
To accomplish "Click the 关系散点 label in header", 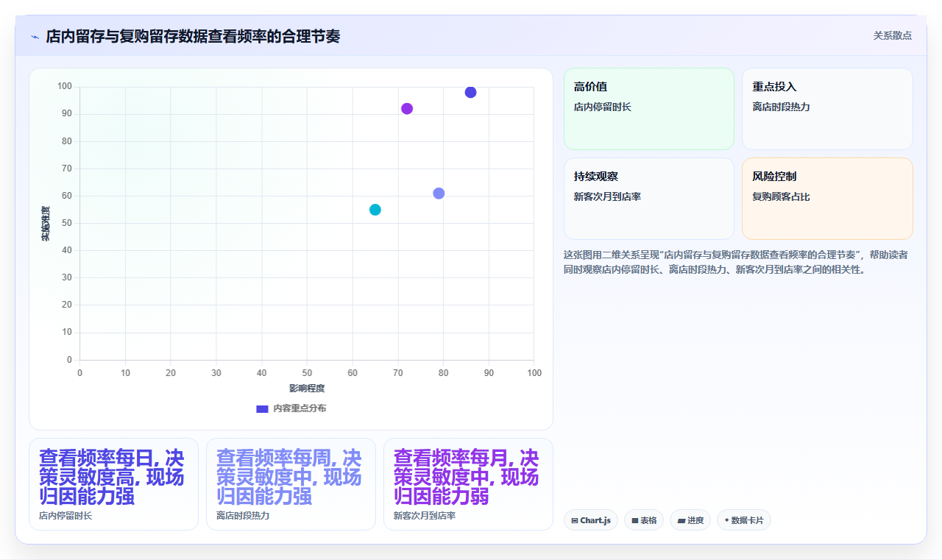I will click(x=893, y=35).
